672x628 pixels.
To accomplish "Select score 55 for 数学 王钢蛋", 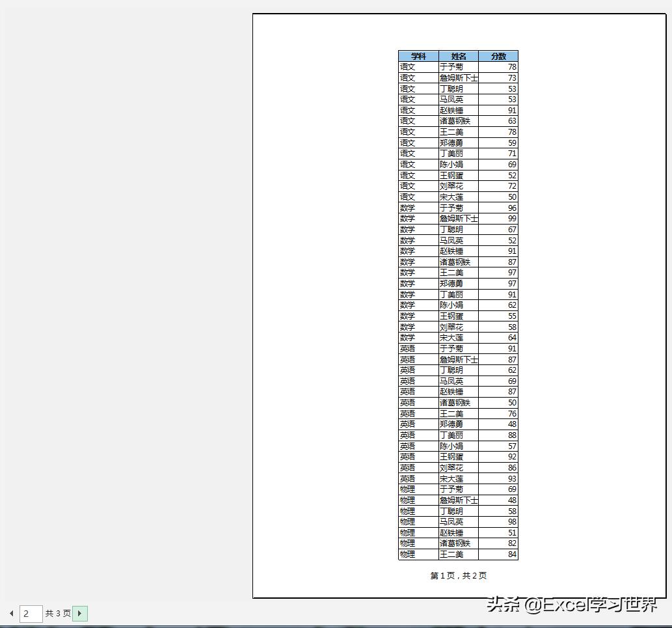I will pos(498,316).
